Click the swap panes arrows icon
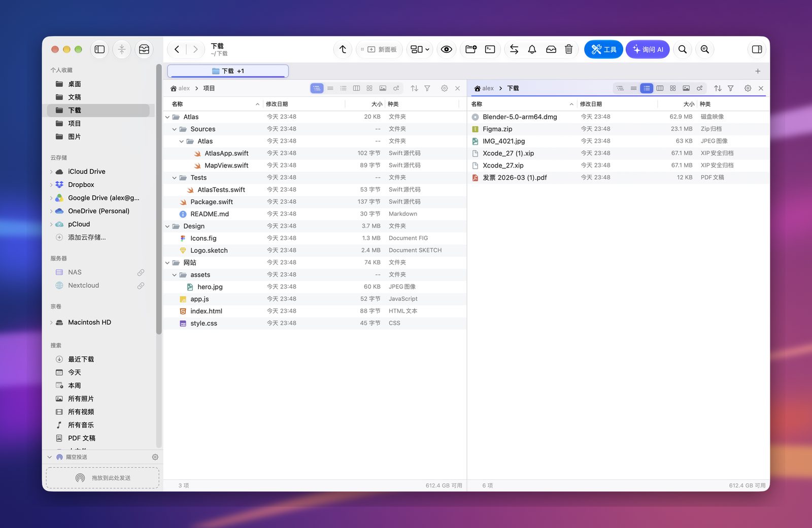Image resolution: width=812 pixels, height=528 pixels. [x=514, y=49]
